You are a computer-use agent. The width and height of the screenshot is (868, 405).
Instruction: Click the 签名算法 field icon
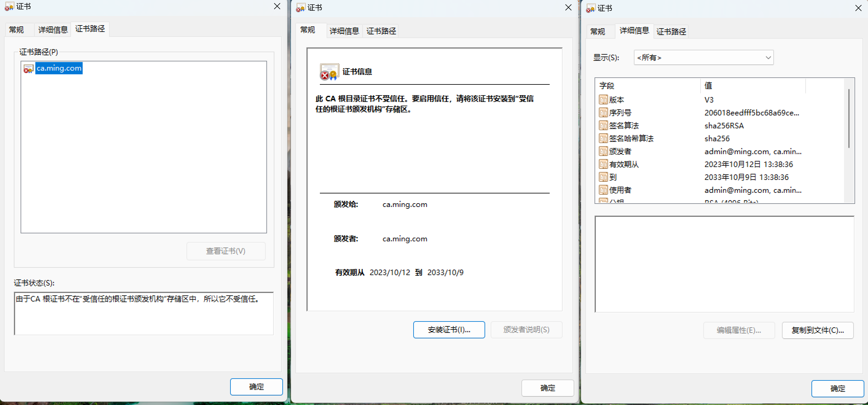click(603, 125)
